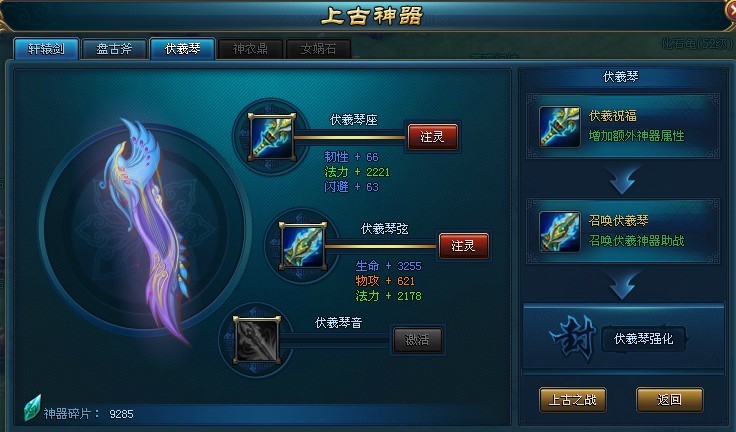This screenshot has width=736, height=432.
Task: Click the 伏羲祝福 skill icon
Action: [560, 127]
